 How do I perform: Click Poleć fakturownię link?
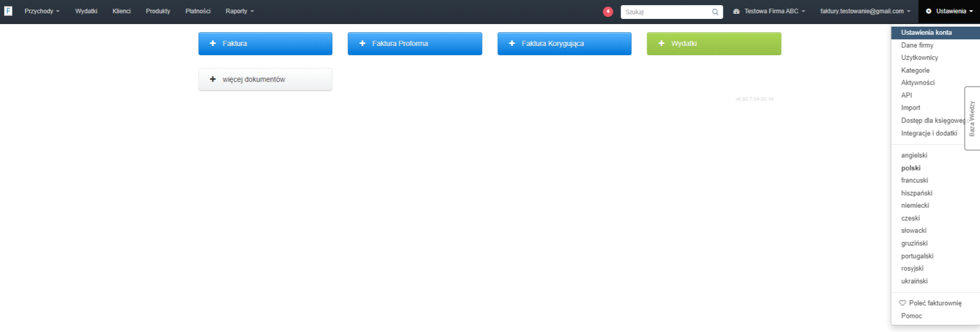pyautogui.click(x=935, y=303)
